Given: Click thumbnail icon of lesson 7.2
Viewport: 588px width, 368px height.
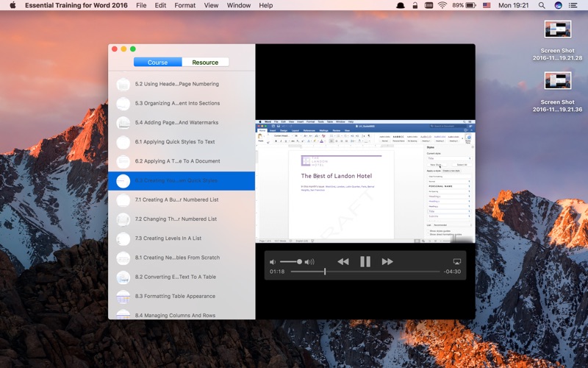Looking at the screenshot, I should click(x=123, y=219).
